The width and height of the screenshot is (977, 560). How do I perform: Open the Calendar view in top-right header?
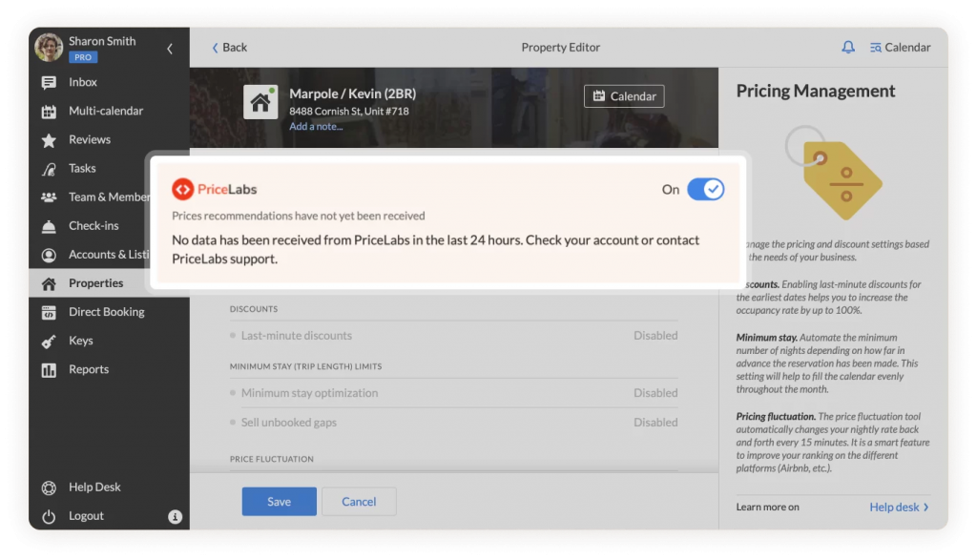click(901, 48)
